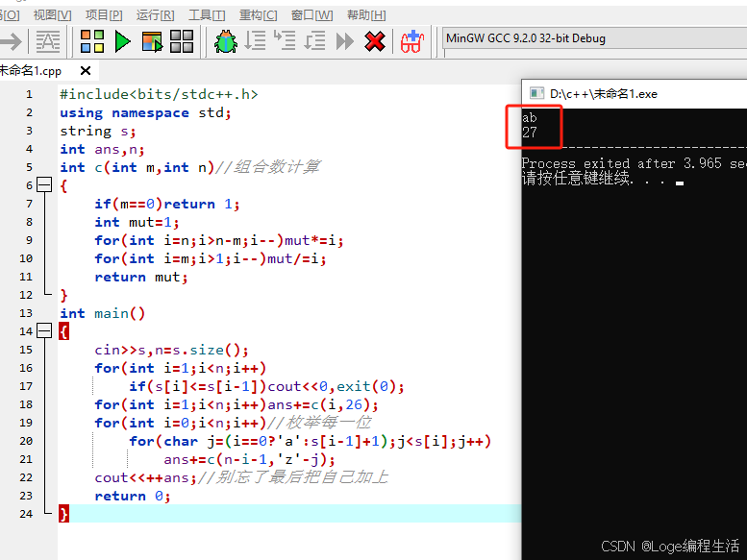The height and width of the screenshot is (560, 747).
Task: Collapse the main function fold at line 14
Action: [44, 330]
